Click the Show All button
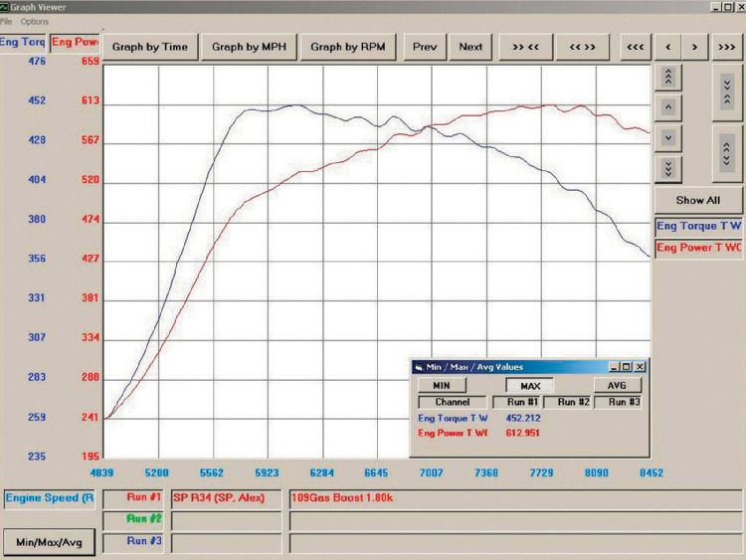Screen dimensions: 746x560 698,200
